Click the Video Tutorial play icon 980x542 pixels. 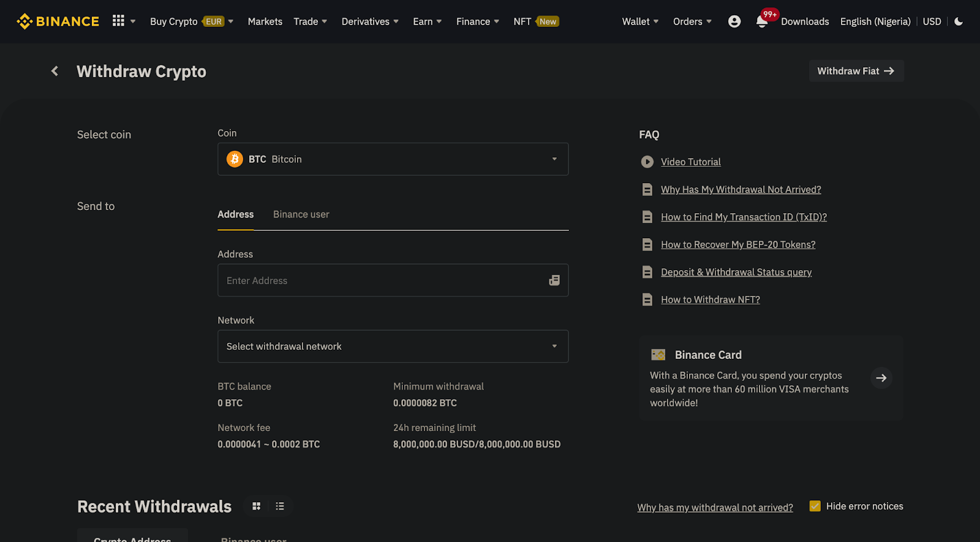pyautogui.click(x=647, y=162)
